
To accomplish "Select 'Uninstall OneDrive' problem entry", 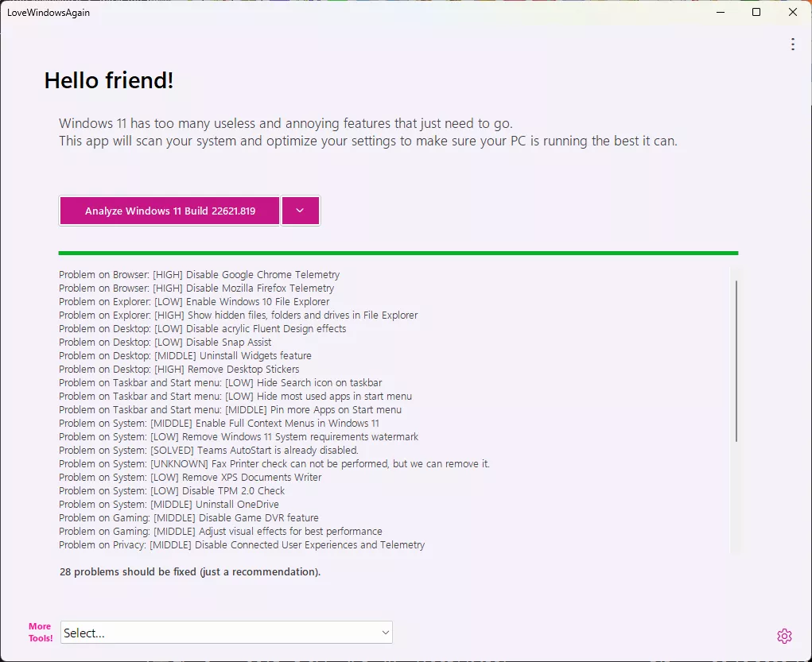I will pos(169,505).
